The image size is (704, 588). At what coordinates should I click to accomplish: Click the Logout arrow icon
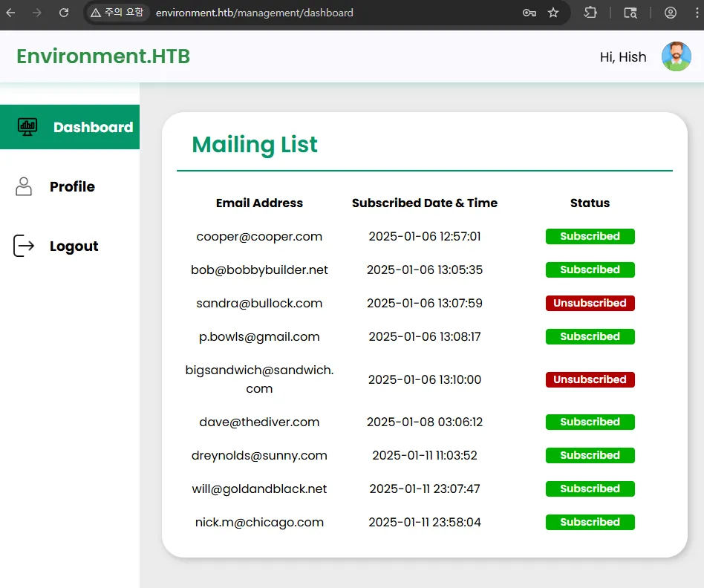click(x=24, y=246)
